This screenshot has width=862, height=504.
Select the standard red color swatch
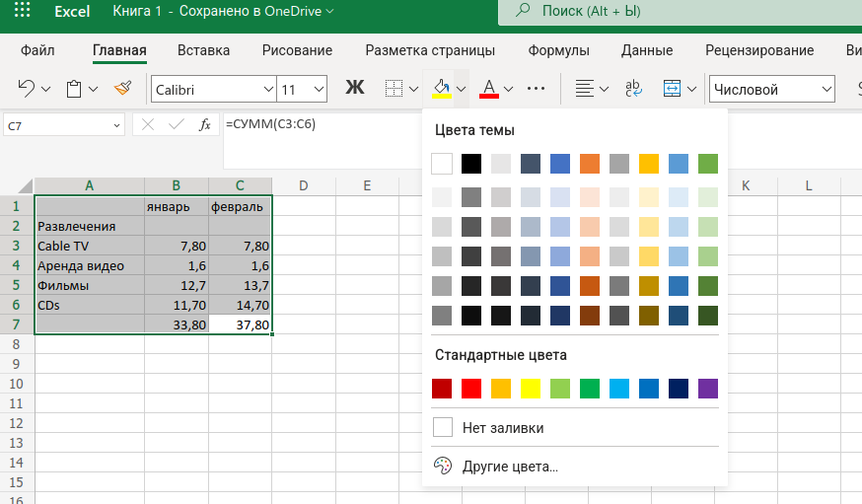point(471,388)
